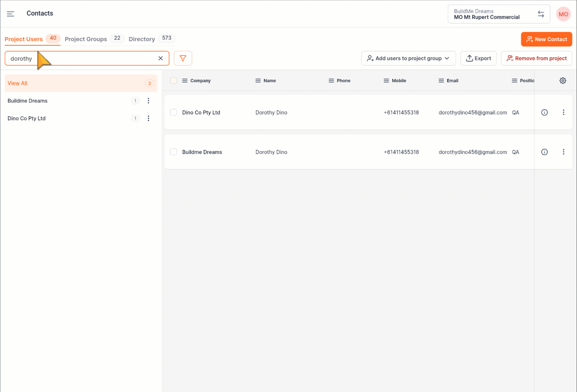Viewport: 577px width, 392px height.
Task: View info for Dino Co Pty Ltd row
Action: tap(544, 112)
